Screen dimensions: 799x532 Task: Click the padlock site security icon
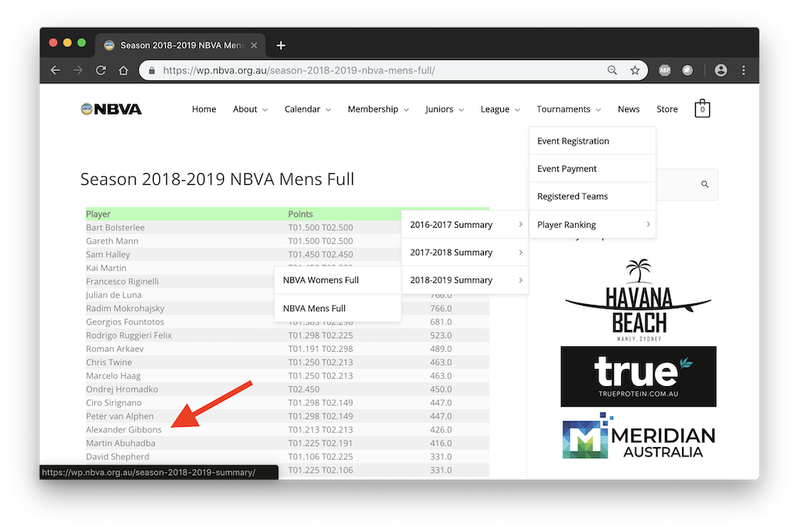(x=151, y=70)
